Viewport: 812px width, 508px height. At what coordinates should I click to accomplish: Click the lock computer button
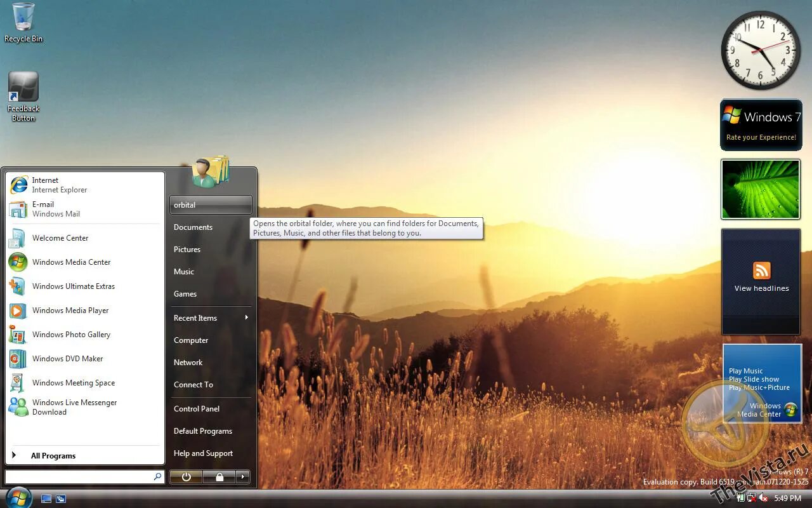click(x=219, y=477)
